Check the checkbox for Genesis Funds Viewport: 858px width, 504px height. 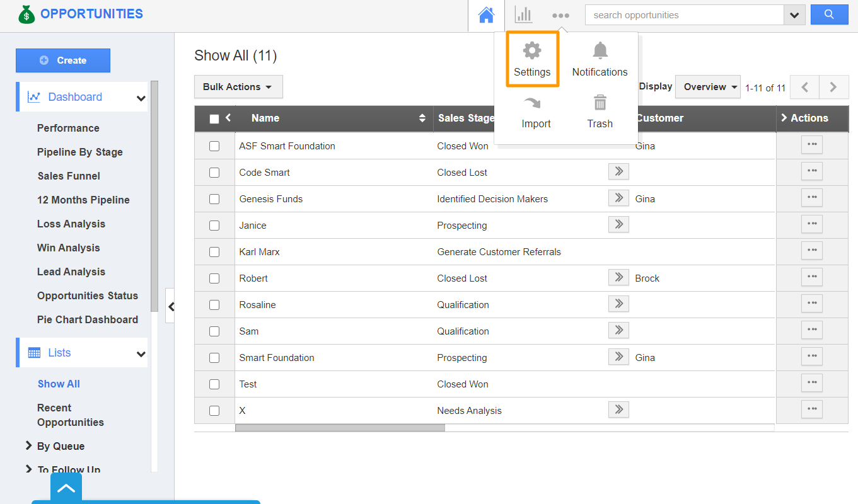click(x=214, y=198)
